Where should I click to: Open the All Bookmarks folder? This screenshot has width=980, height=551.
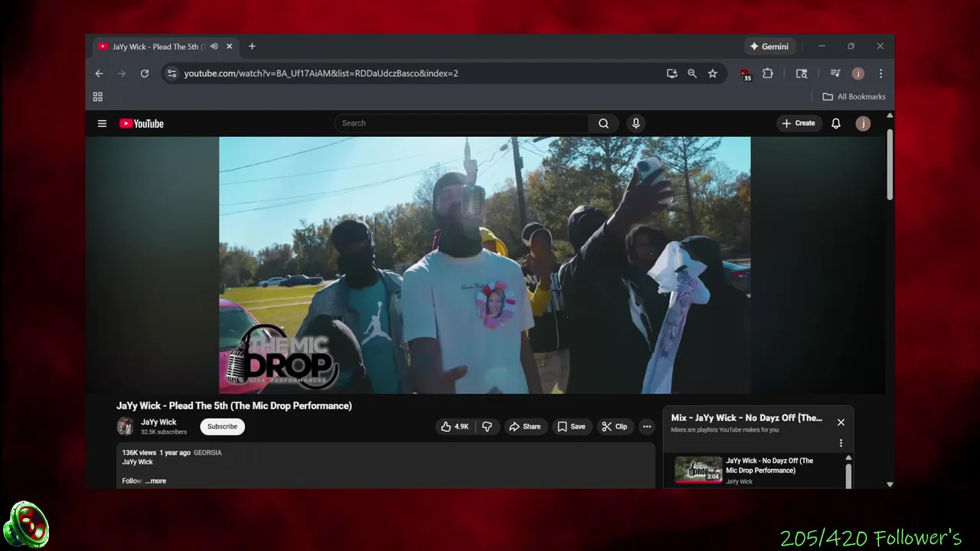pyautogui.click(x=854, y=96)
